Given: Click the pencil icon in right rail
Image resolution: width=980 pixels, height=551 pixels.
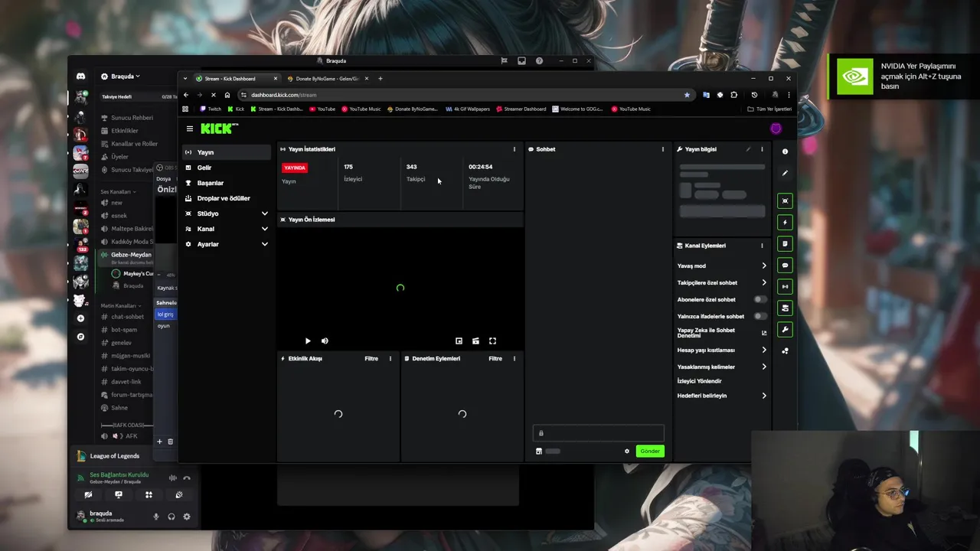Looking at the screenshot, I should point(785,173).
